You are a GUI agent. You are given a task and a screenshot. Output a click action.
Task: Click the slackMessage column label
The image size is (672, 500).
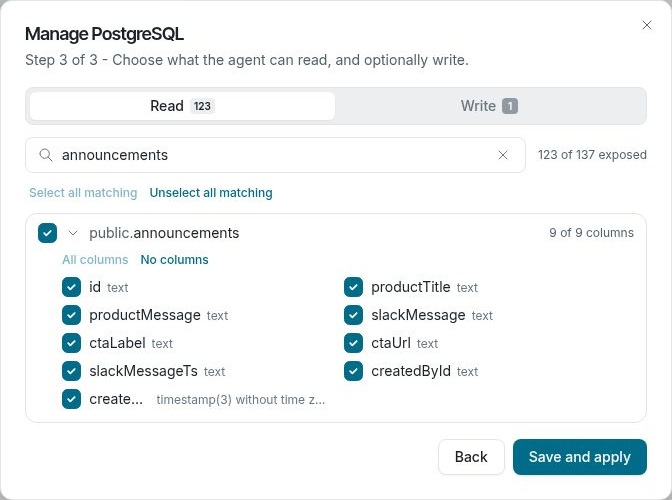[x=418, y=315]
